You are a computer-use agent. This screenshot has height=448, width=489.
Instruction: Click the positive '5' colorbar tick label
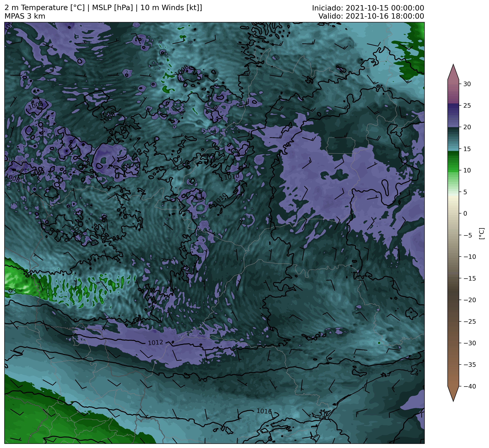(465, 192)
